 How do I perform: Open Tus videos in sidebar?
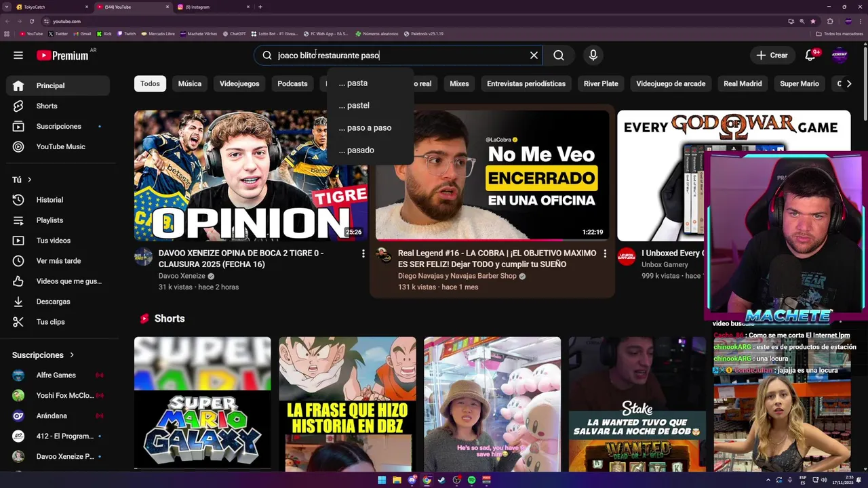pyautogui.click(x=58, y=241)
